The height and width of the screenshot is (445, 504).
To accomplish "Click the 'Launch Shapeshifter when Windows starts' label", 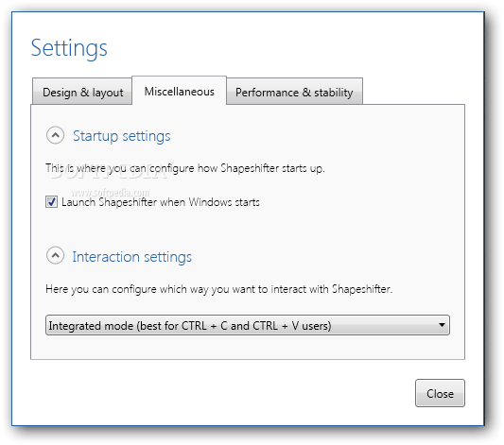I will (161, 202).
